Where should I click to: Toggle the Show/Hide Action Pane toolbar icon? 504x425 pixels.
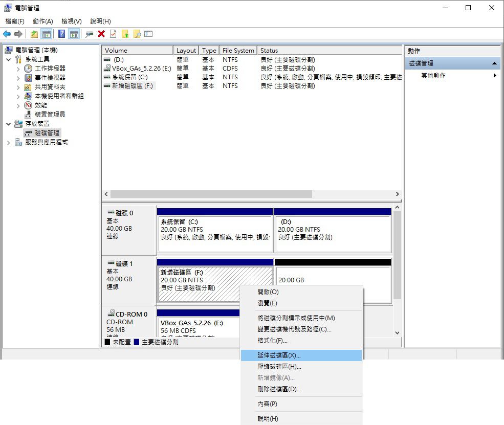tap(74, 34)
